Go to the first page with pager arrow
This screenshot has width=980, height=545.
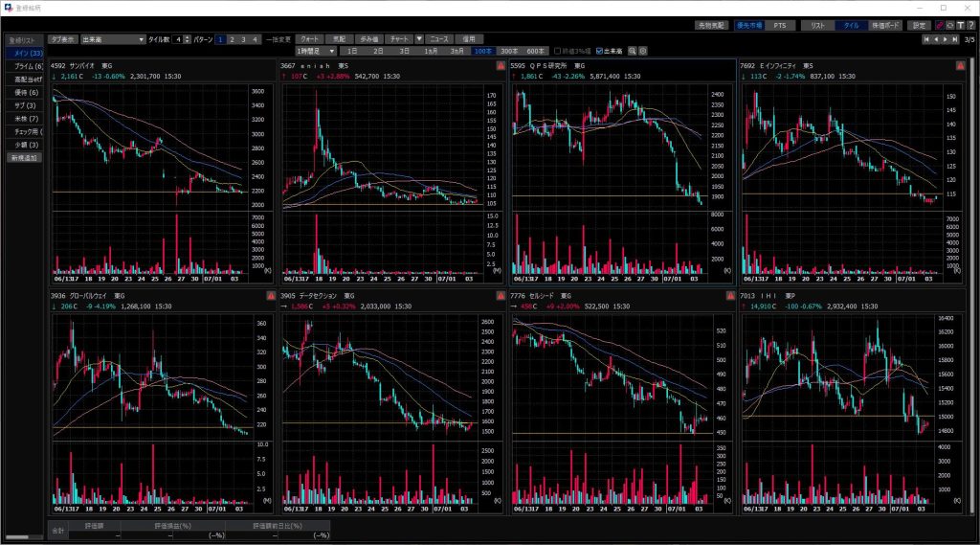(x=925, y=39)
